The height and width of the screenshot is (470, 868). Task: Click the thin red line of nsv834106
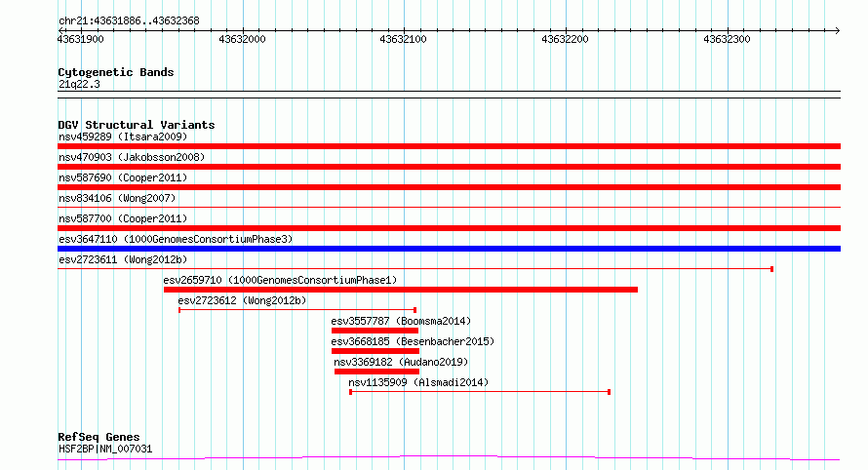point(449,208)
